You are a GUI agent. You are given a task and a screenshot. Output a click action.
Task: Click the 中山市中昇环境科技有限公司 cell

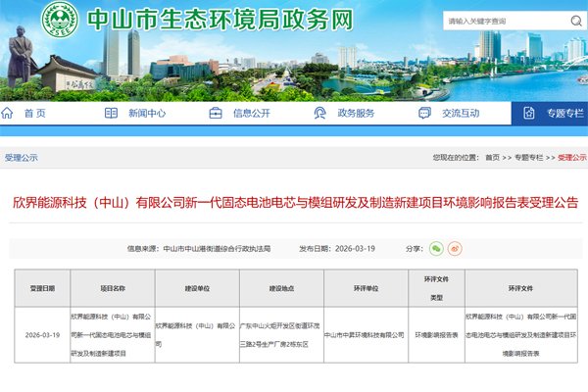365,335
